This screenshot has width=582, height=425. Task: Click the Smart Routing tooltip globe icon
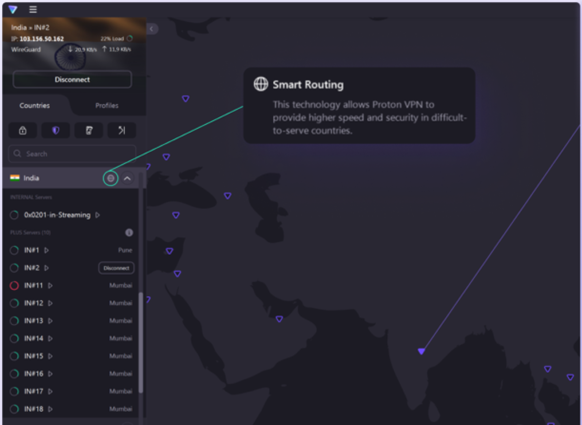pyautogui.click(x=261, y=84)
